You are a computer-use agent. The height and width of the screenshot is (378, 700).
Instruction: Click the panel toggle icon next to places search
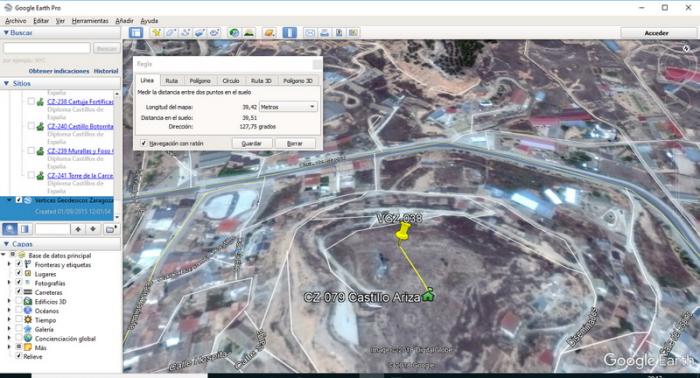pyautogui.click(x=25, y=229)
